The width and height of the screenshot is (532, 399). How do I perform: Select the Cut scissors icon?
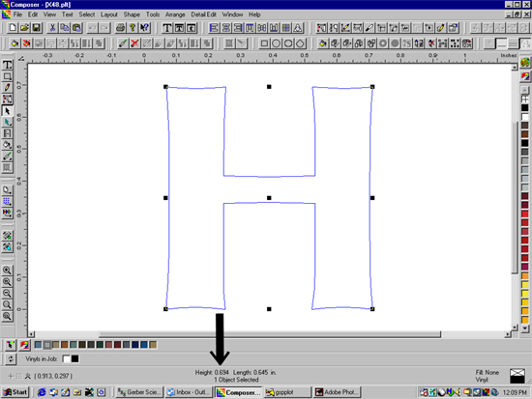(52, 28)
